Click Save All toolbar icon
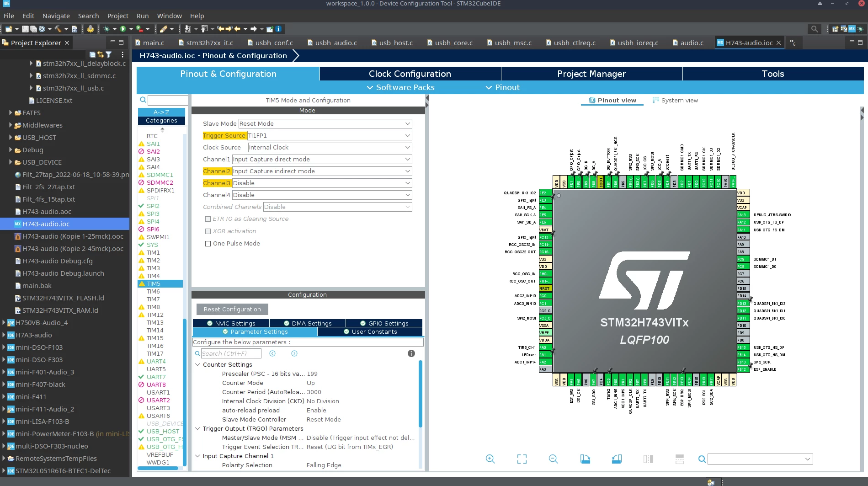868x486 pixels. pyautogui.click(x=33, y=29)
